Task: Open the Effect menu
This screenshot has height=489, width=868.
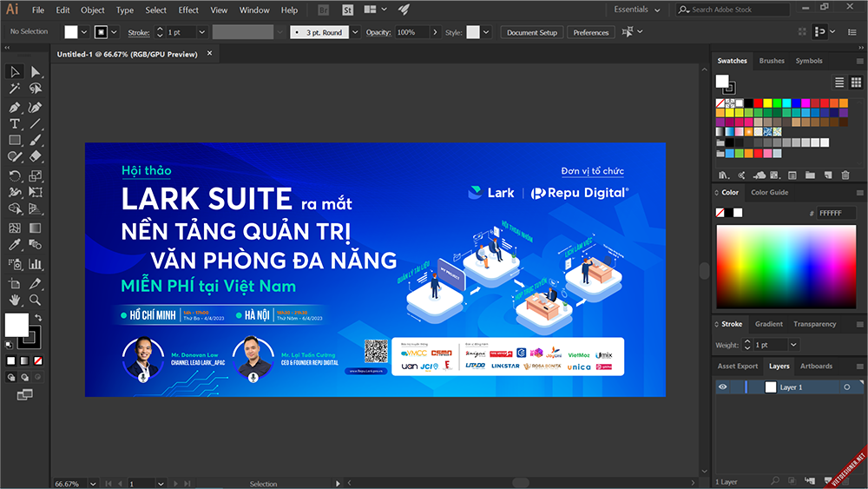Action: (188, 10)
